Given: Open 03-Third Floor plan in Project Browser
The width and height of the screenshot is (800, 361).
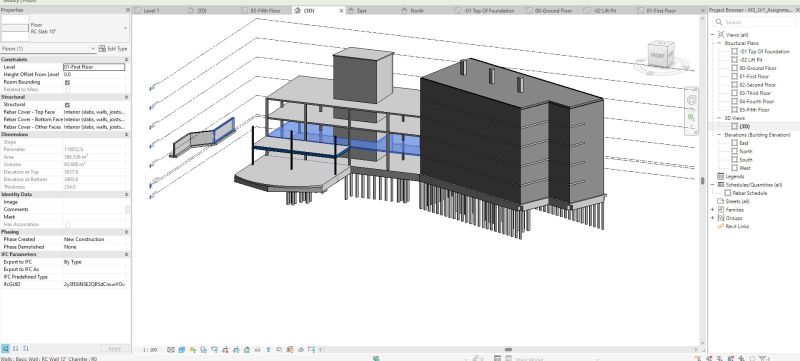Looking at the screenshot, I should 755,93.
